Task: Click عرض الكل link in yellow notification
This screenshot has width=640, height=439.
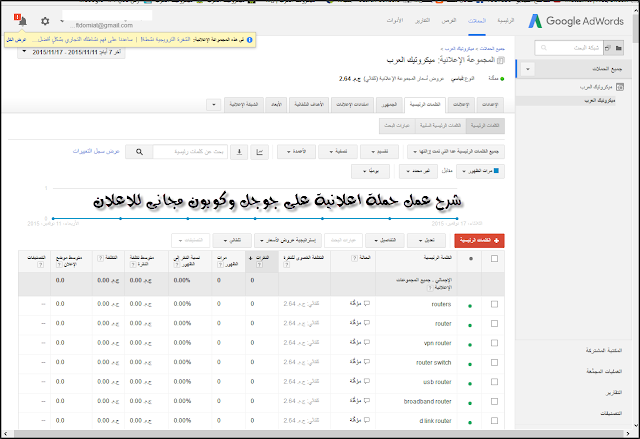Action: [16, 40]
